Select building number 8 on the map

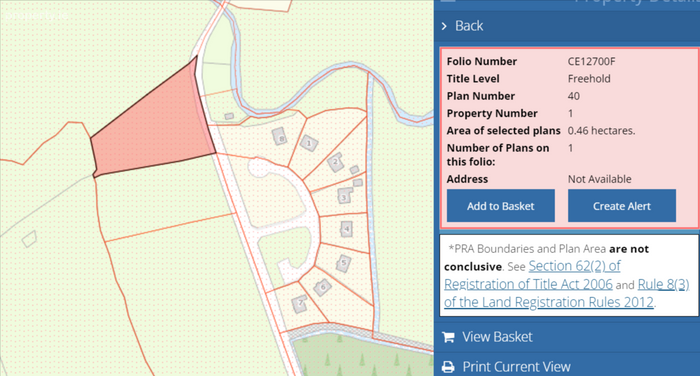click(x=279, y=137)
